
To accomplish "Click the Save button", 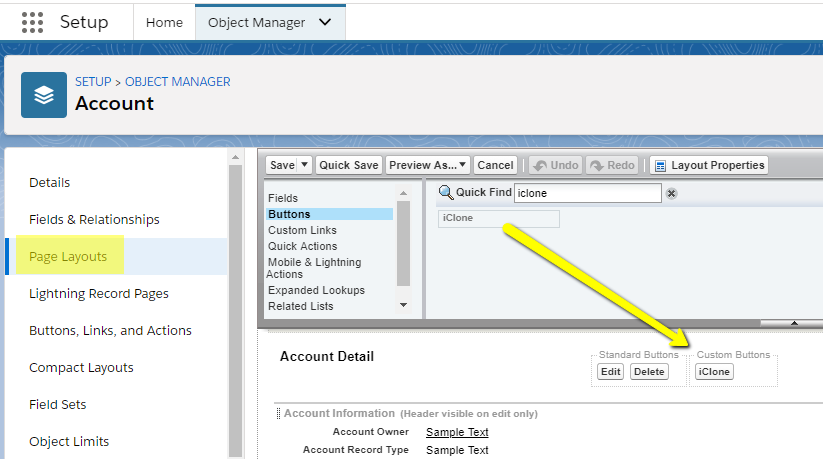I will tap(282, 165).
